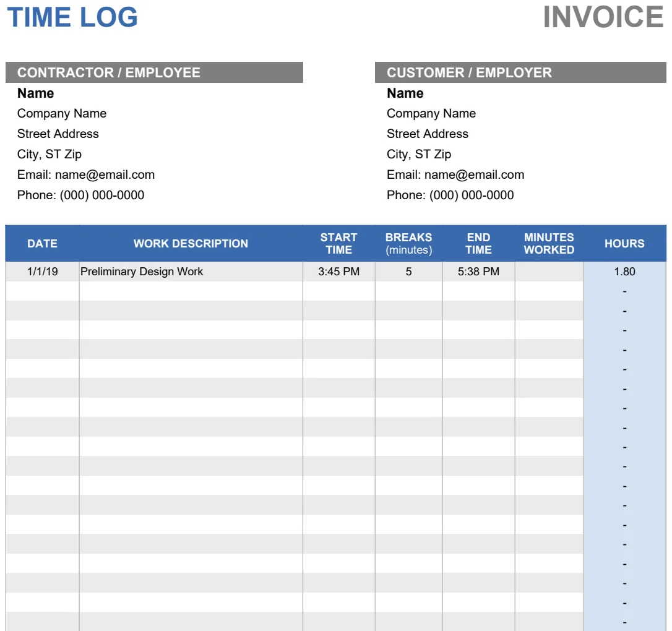Select the breaks cell showing 5
The width and height of the screenshot is (672, 631).
tap(409, 272)
